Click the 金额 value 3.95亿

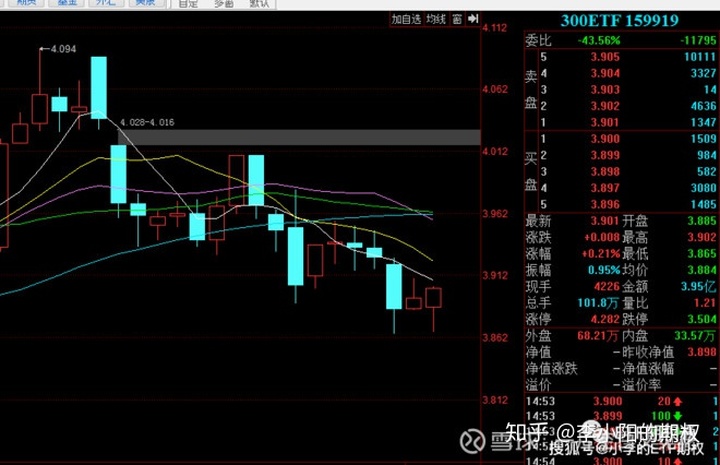(698, 286)
